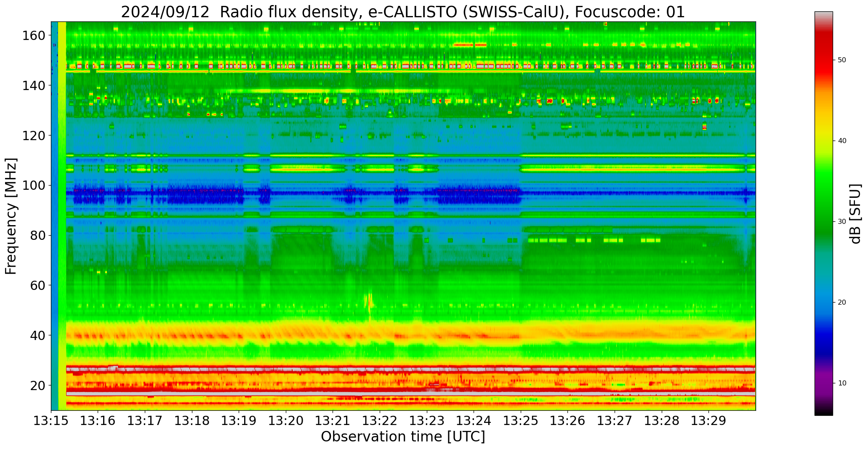Viewport: 868px width, 449px height.
Task: Click the colorbar tick label 50
Action: click(x=841, y=60)
